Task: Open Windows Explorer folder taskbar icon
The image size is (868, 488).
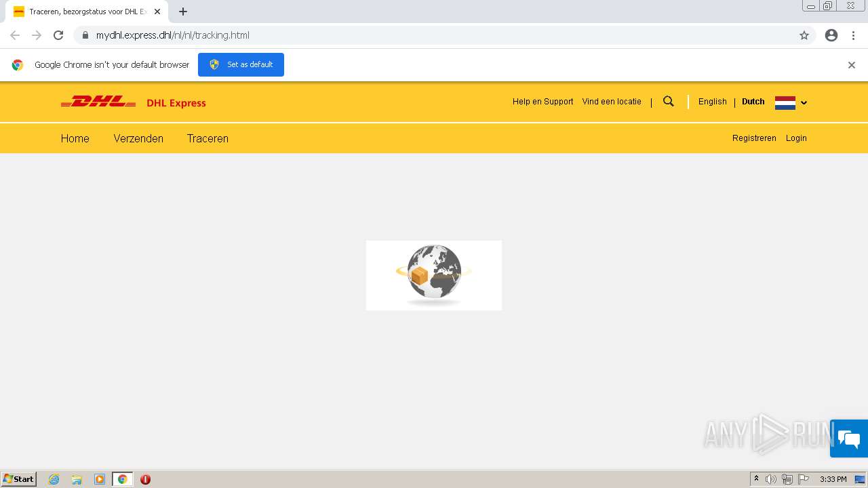Action: [77, 479]
